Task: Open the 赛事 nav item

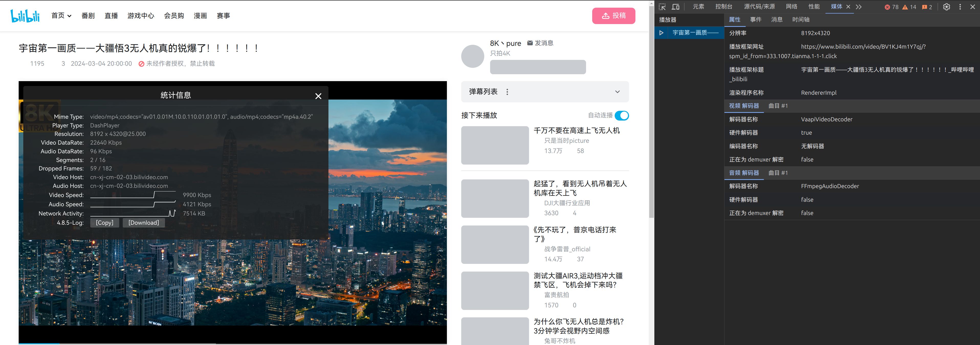Action: coord(223,16)
